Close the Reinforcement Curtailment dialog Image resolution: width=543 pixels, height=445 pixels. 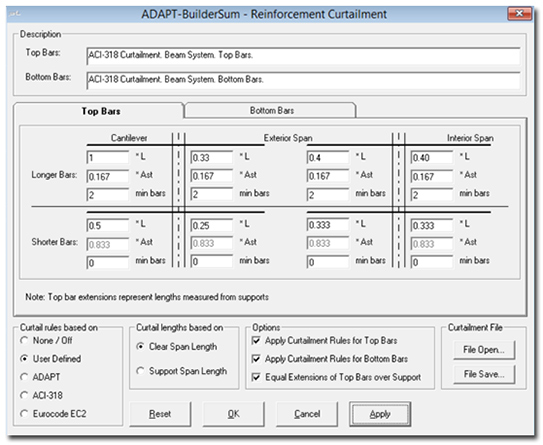click(x=519, y=14)
